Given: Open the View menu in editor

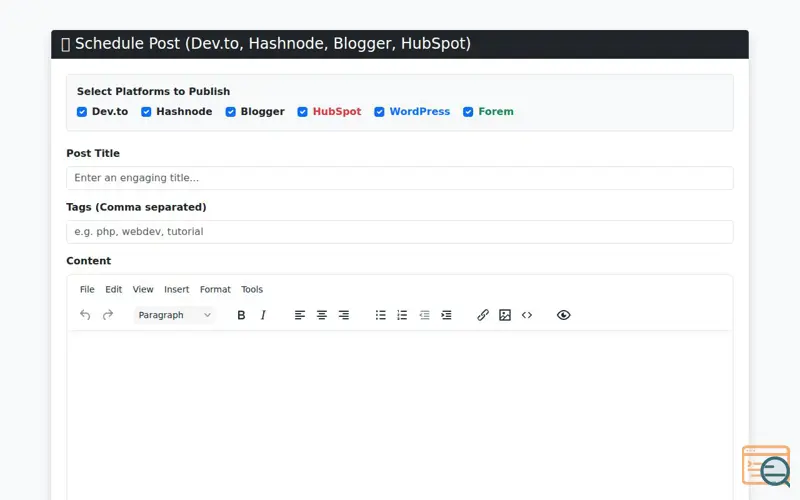Looking at the screenshot, I should 143,289.
